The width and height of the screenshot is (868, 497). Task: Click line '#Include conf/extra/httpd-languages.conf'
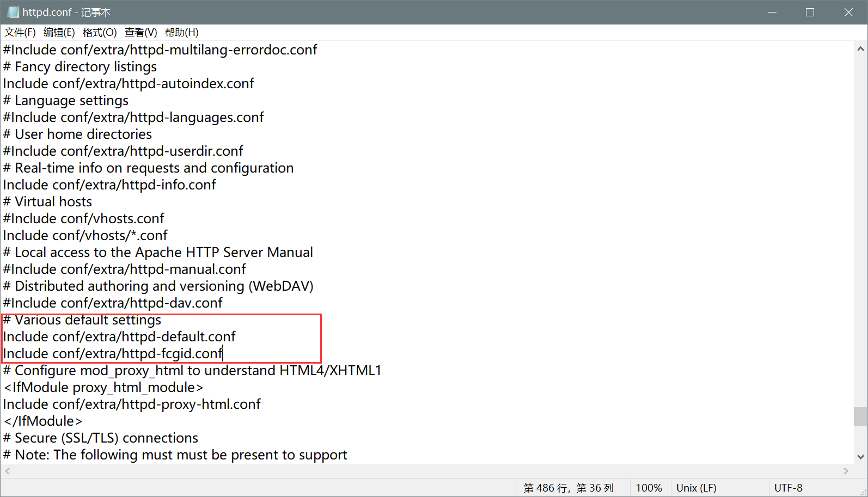133,118
